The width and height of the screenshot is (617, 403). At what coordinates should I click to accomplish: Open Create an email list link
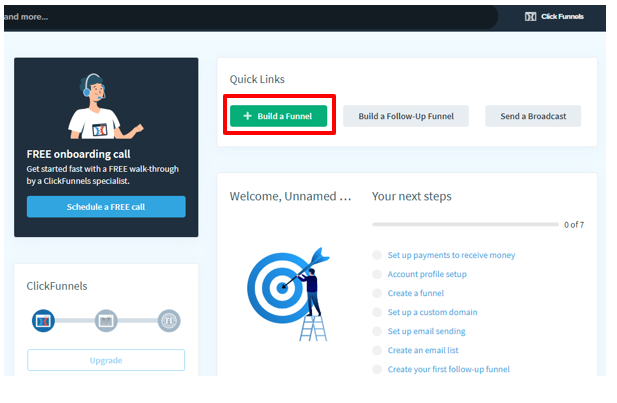(423, 350)
